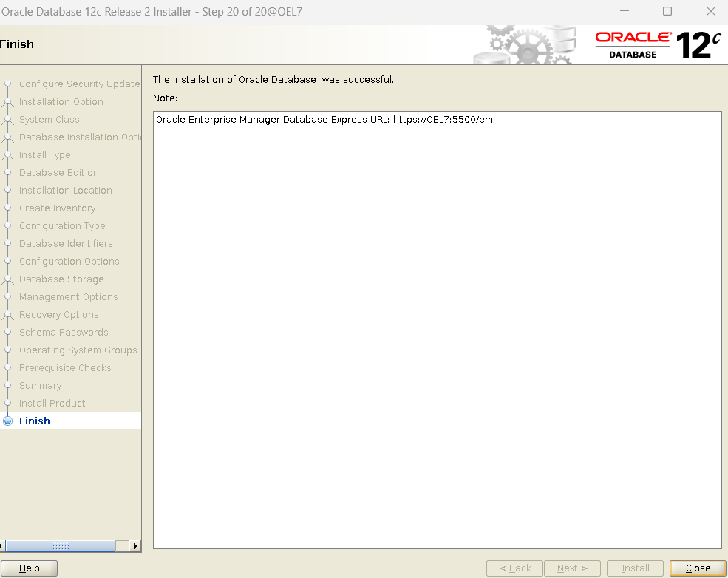Select the Database Edition step
The width and height of the screenshot is (728, 578).
coord(59,173)
